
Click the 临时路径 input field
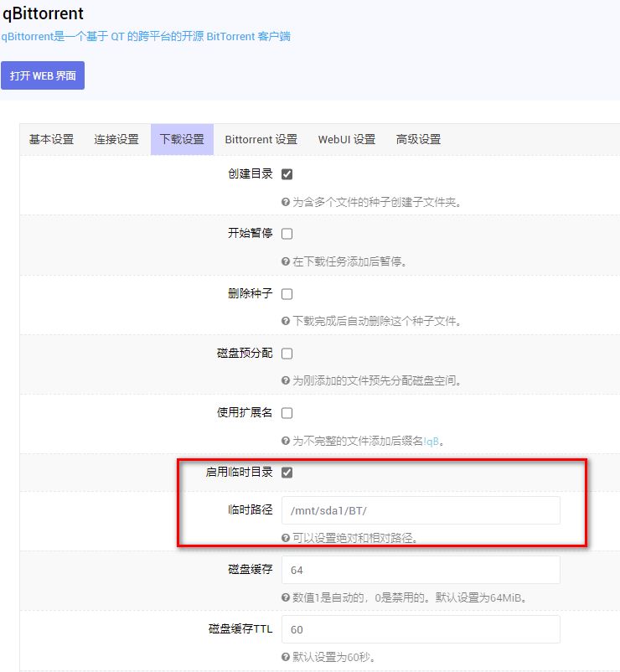point(421,510)
